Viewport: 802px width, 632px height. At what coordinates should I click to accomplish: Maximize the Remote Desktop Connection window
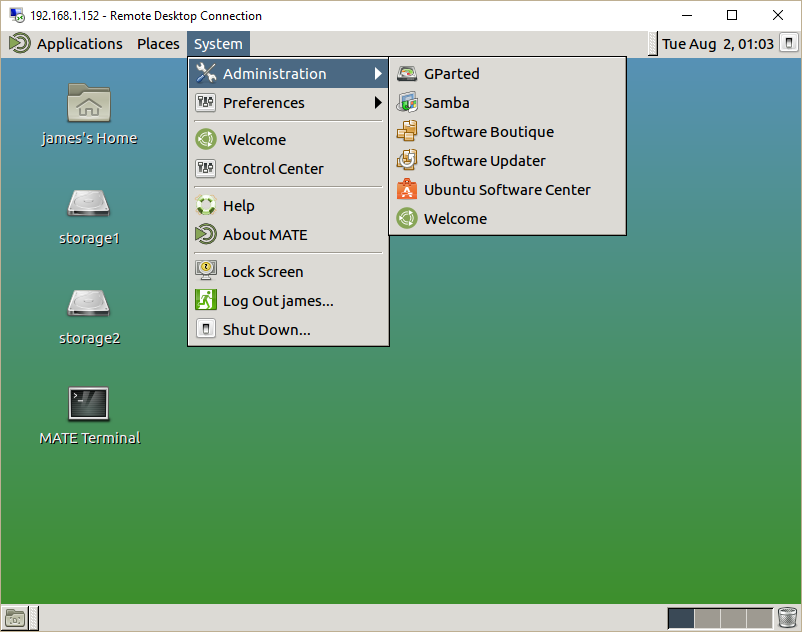click(732, 15)
